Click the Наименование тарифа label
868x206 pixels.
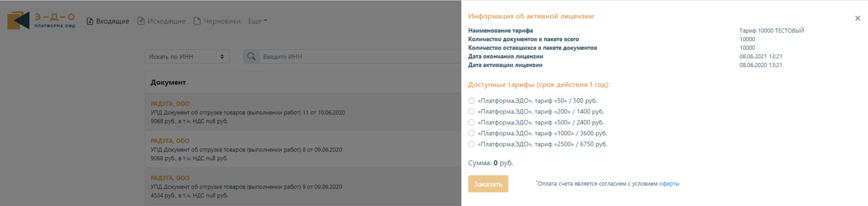(501, 31)
